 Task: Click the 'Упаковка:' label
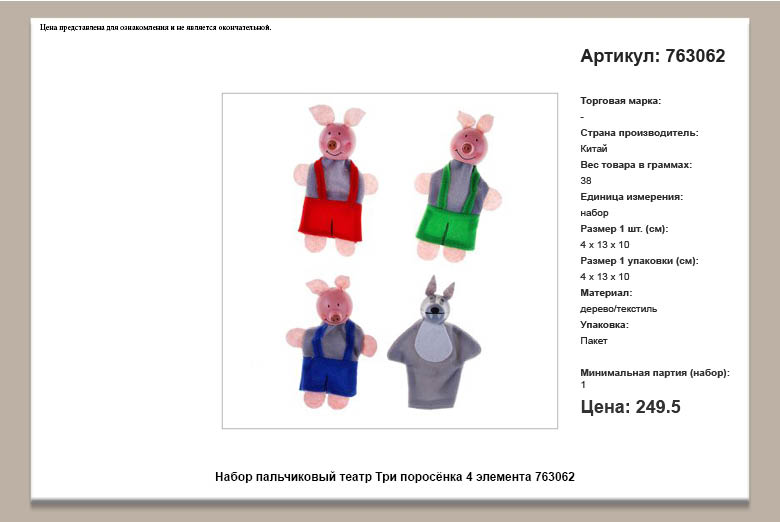604,324
